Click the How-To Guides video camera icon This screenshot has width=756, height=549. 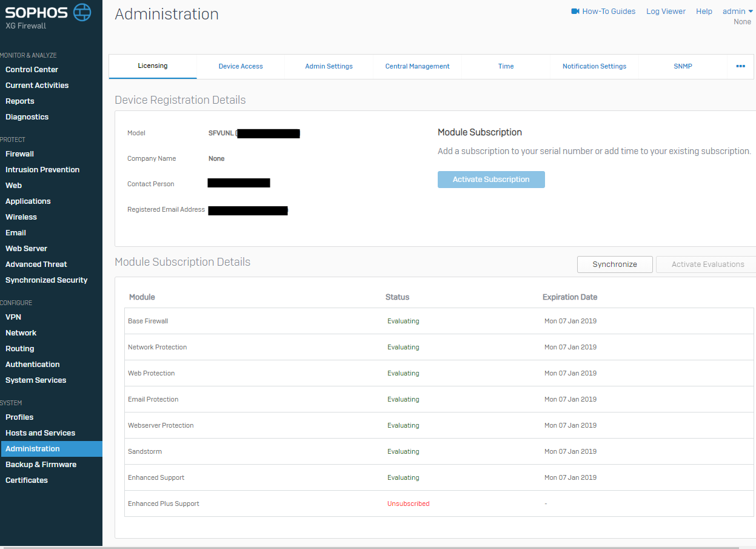575,12
